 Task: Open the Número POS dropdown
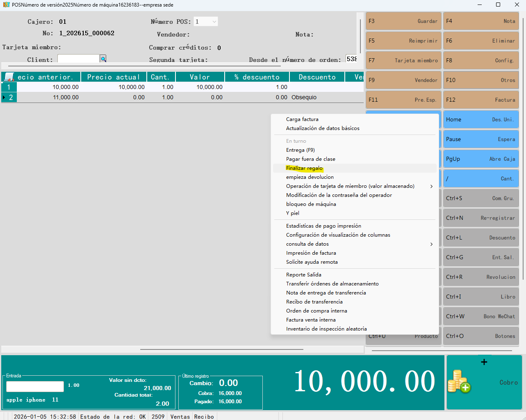[214, 22]
